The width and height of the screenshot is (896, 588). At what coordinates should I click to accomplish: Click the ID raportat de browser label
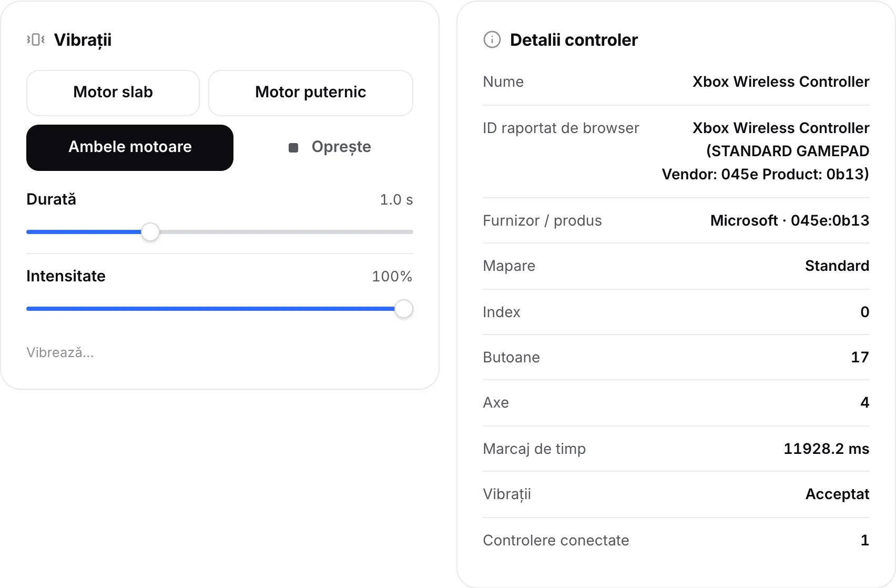pos(561,128)
